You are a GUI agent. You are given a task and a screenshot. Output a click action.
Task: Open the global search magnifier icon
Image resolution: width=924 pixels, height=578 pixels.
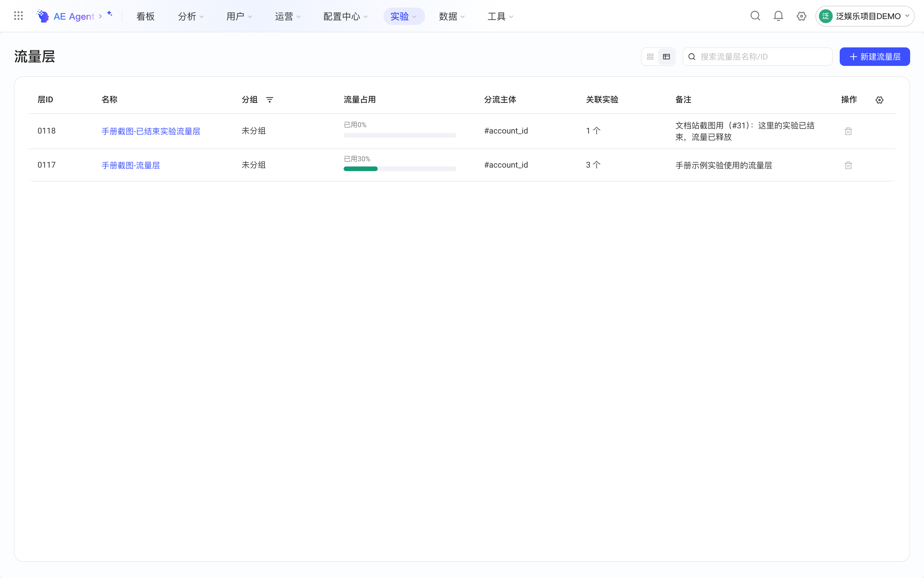tap(755, 16)
